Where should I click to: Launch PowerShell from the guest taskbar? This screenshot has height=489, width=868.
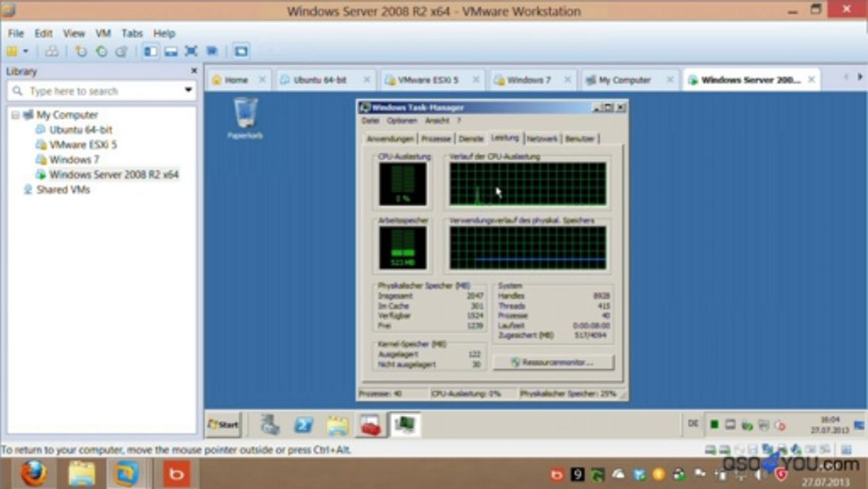click(x=303, y=424)
